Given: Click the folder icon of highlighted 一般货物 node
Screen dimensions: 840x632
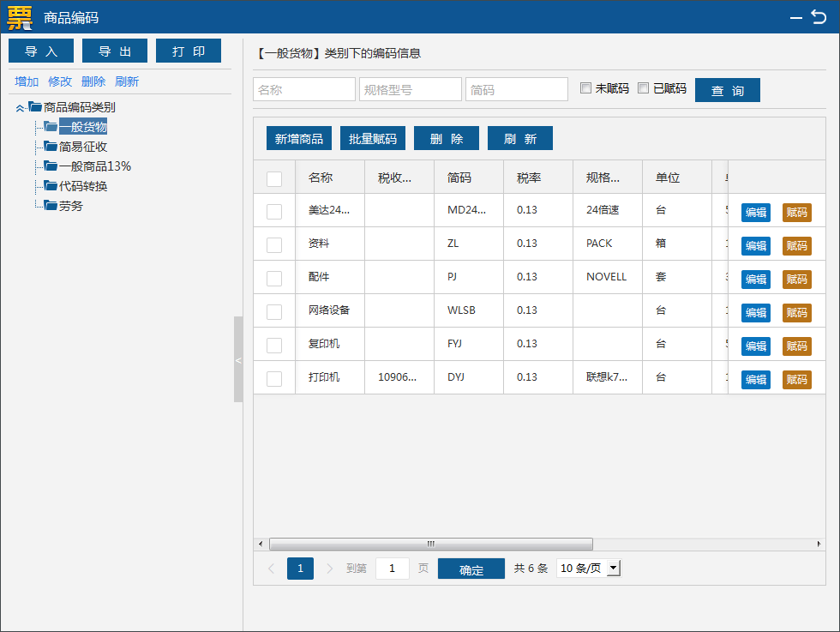Looking at the screenshot, I should pyautogui.click(x=50, y=126).
